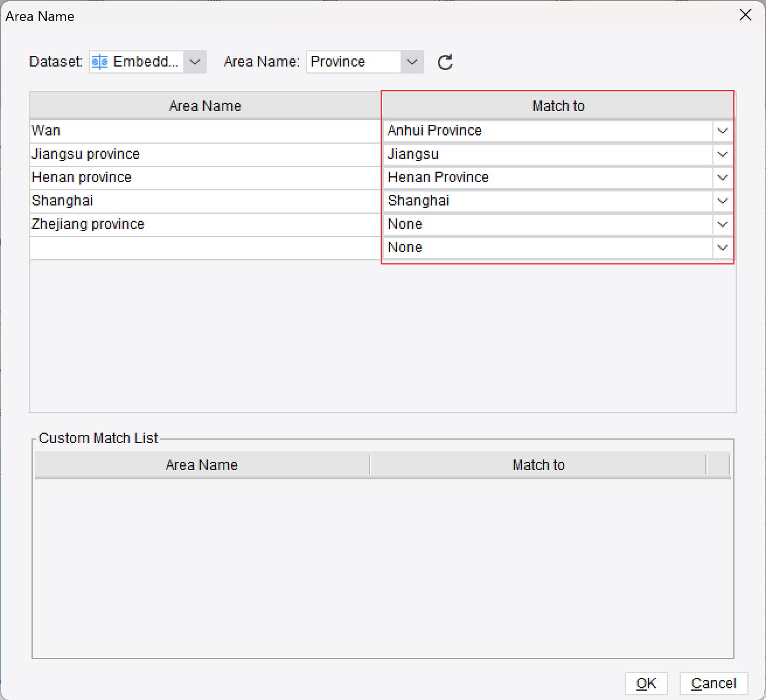Click the Area Name column header
Screen dimensions: 766x700
tap(204, 106)
